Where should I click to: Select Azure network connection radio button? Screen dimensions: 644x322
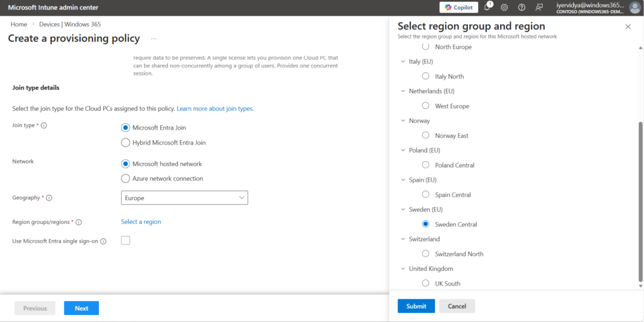click(125, 179)
